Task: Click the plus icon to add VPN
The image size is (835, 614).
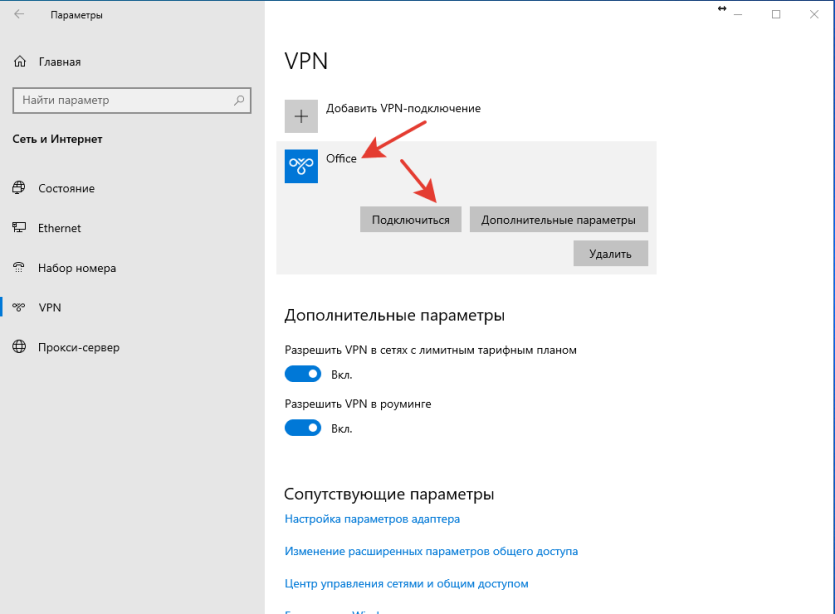Action: click(x=301, y=116)
